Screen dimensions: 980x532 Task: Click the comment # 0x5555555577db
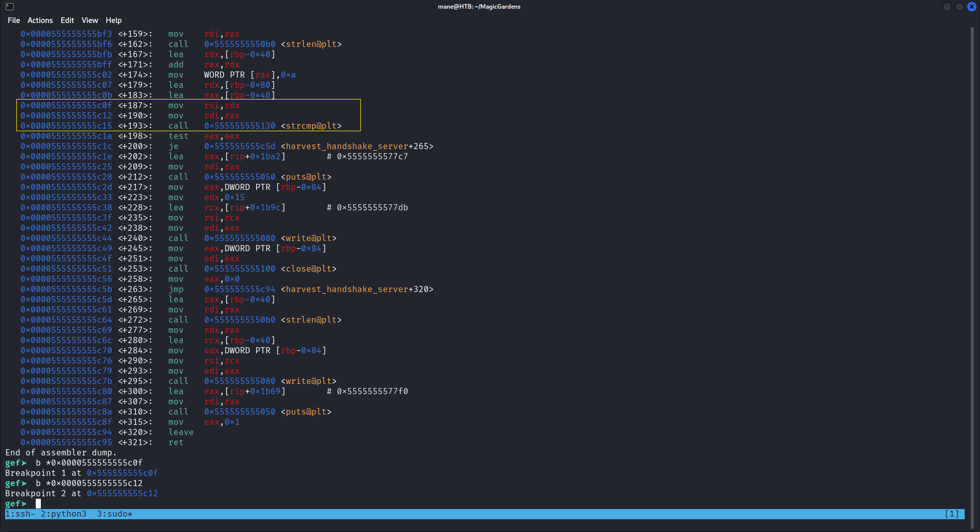click(x=367, y=208)
